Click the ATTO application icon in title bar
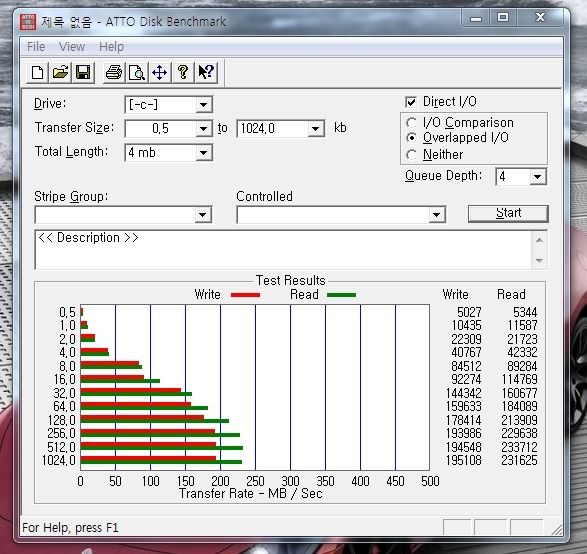Image resolution: width=587 pixels, height=554 pixels. pyautogui.click(x=28, y=22)
